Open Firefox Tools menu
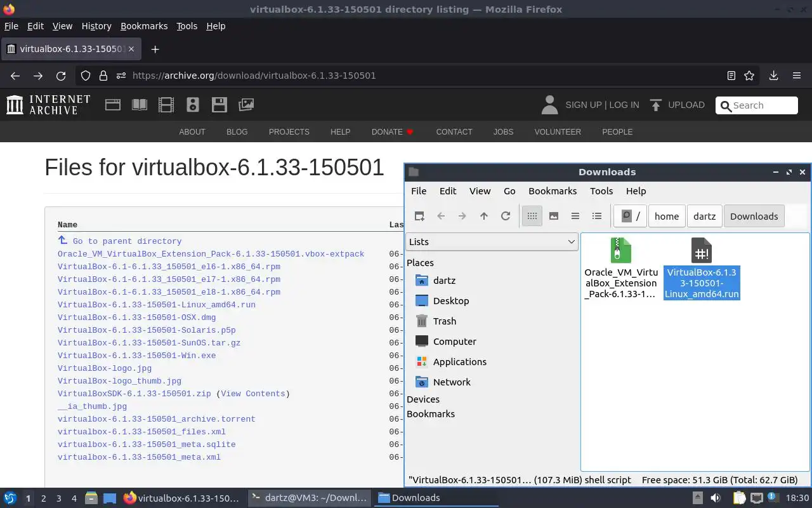This screenshot has width=812, height=508. (x=187, y=26)
